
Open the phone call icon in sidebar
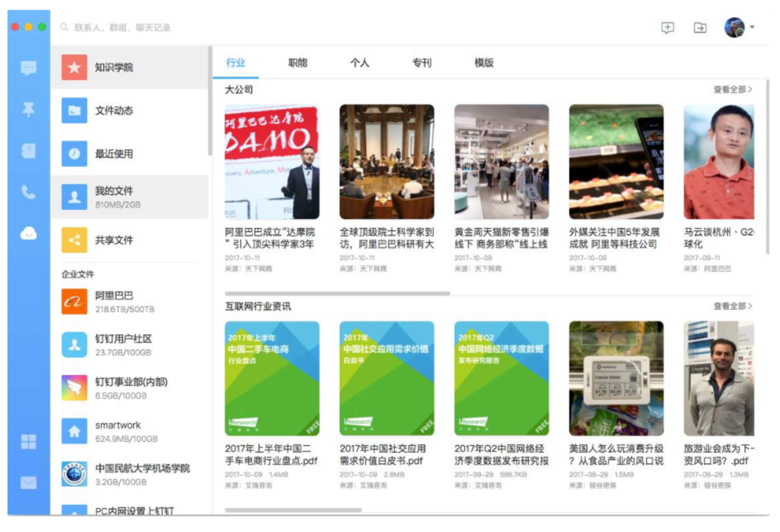[29, 192]
